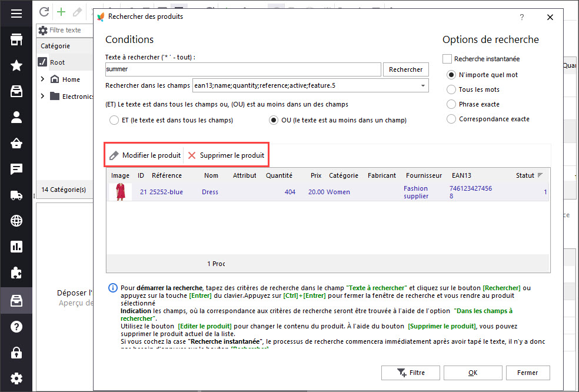Click the Dress name cell
Screen dimensions: 579x392
click(210, 192)
